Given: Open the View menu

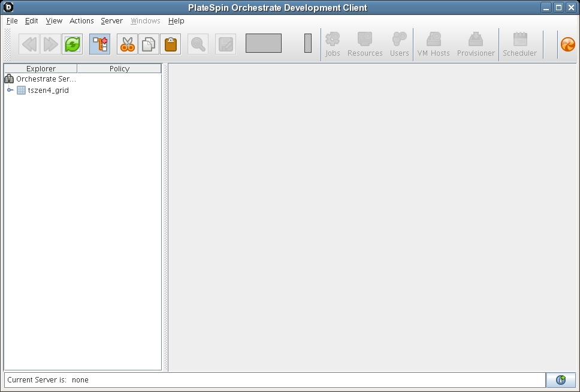Looking at the screenshot, I should [x=54, y=21].
